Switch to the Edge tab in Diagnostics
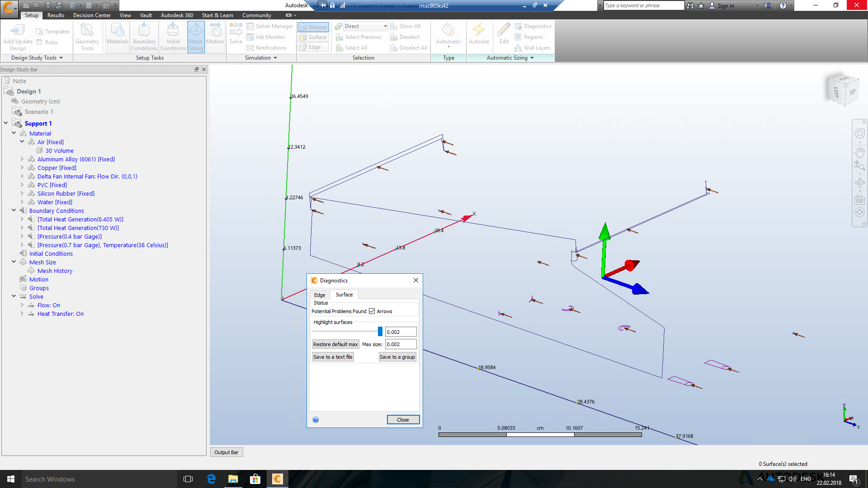 pos(320,295)
